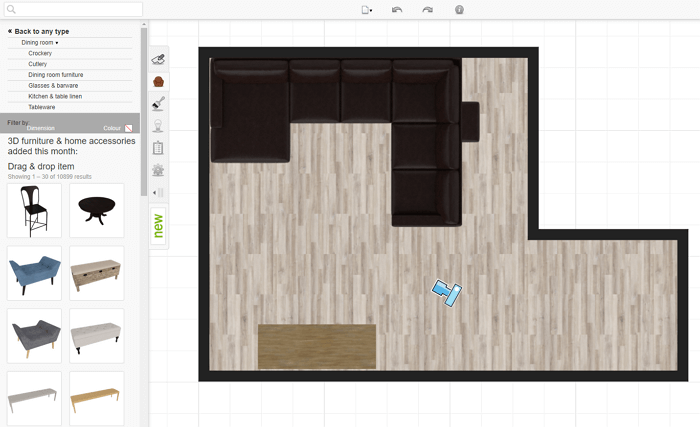Click the green new button
This screenshot has height=427, width=700.
(158, 227)
